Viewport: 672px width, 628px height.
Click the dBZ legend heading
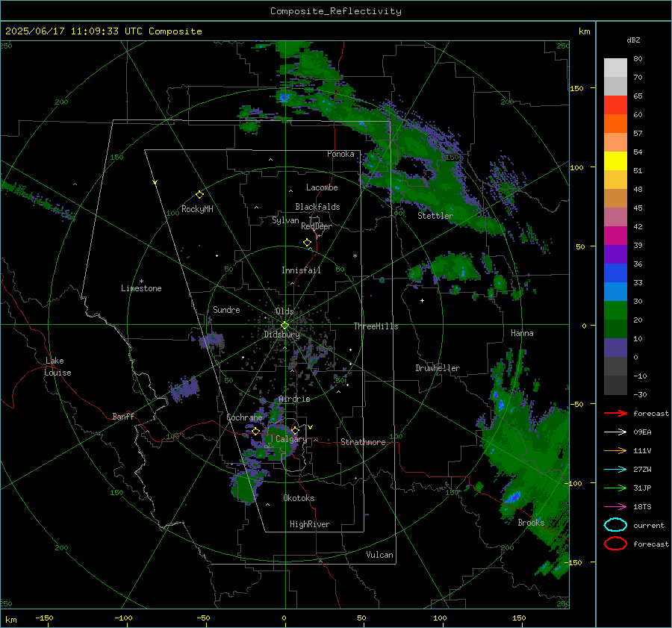pyautogui.click(x=633, y=40)
